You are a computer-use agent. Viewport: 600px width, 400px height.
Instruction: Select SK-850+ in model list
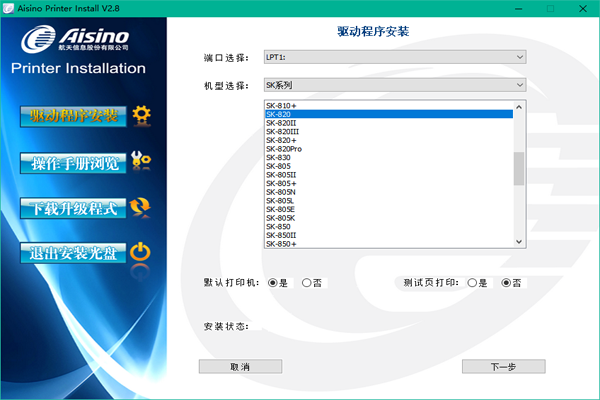pos(389,244)
